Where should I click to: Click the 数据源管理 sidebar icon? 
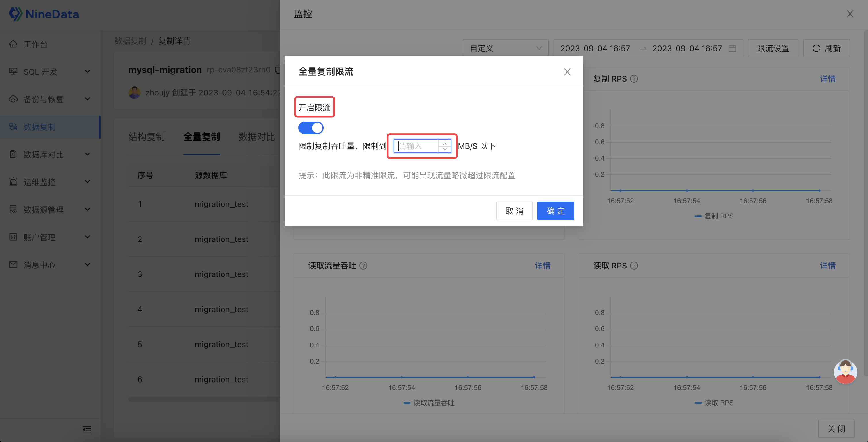(x=13, y=210)
